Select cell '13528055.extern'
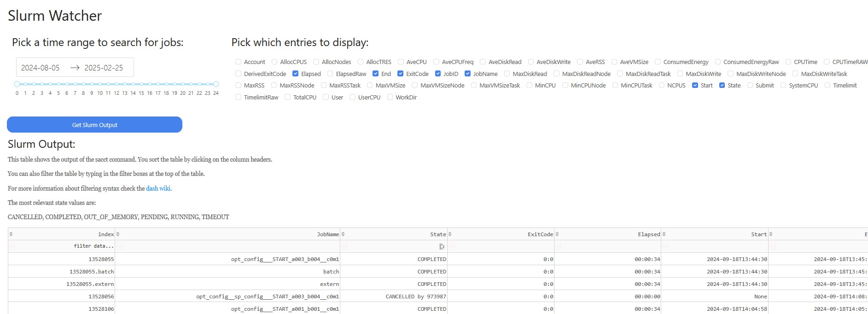 [61, 284]
